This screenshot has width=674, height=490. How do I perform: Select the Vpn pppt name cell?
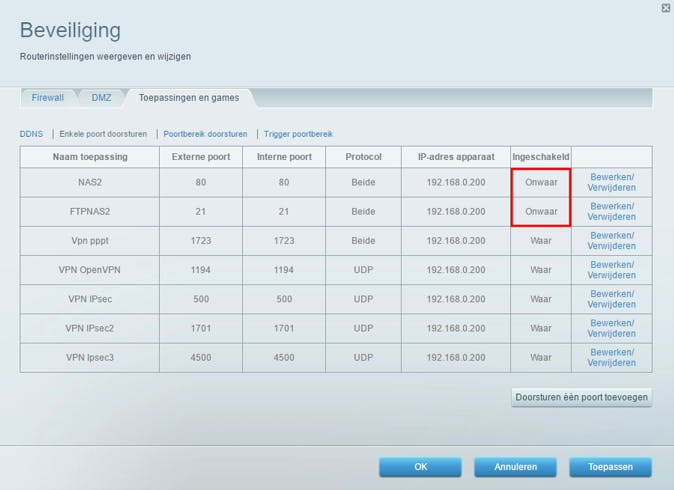90,241
